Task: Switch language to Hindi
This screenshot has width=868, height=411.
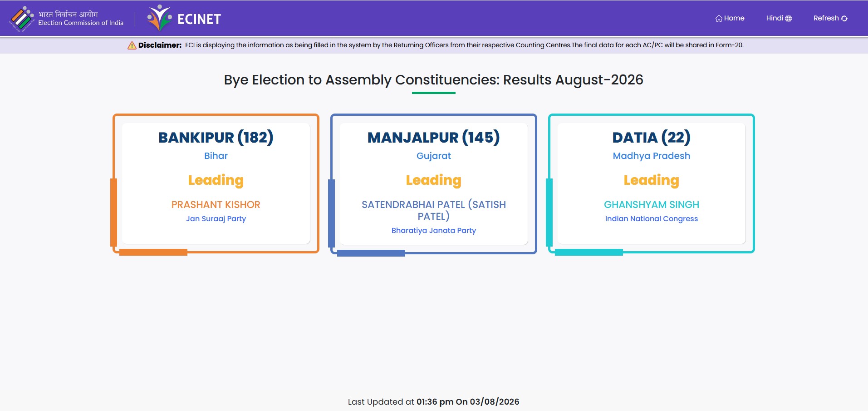Action: point(779,18)
